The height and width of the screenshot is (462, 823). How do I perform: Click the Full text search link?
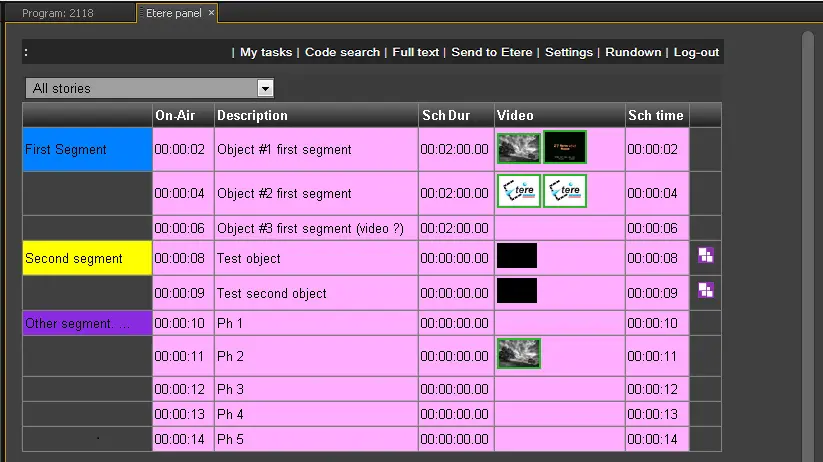415,52
